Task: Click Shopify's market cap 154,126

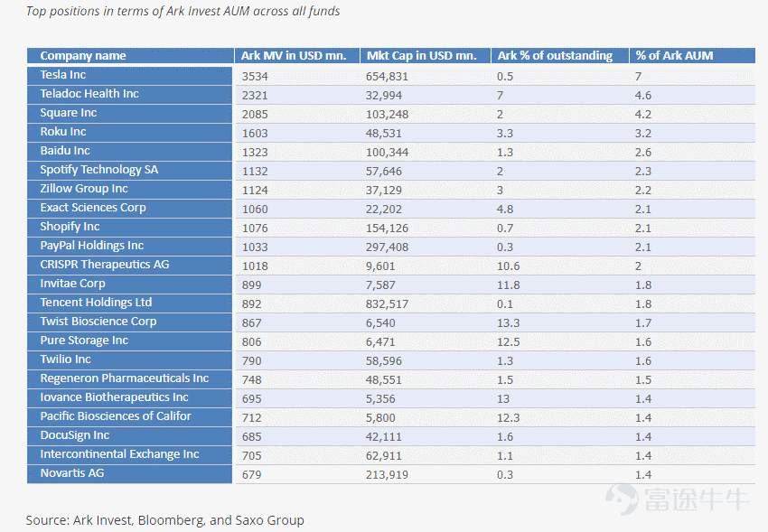Action: click(387, 229)
